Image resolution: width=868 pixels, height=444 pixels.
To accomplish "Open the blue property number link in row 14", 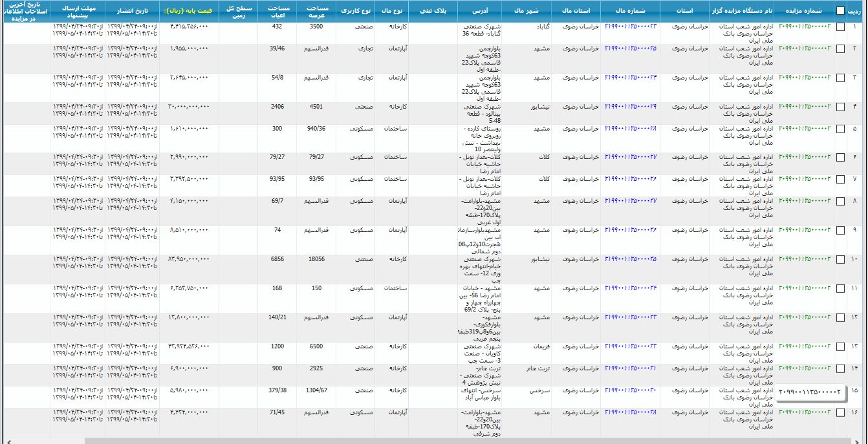I will point(630,368).
